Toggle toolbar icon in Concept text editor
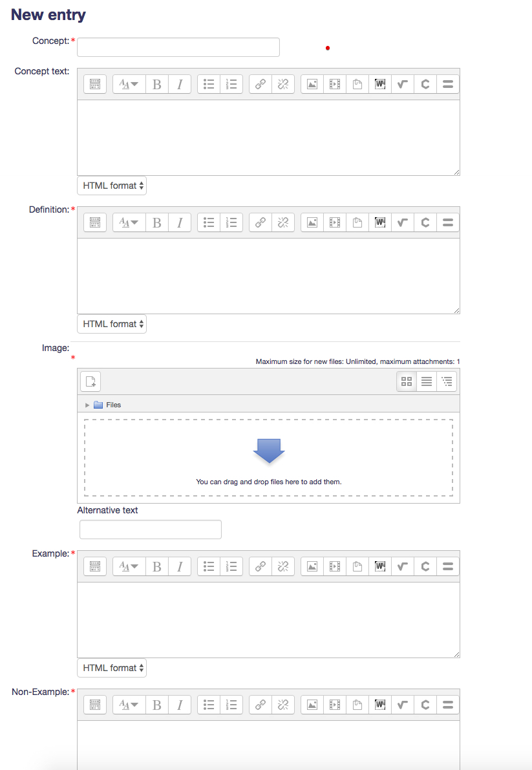 (95, 84)
